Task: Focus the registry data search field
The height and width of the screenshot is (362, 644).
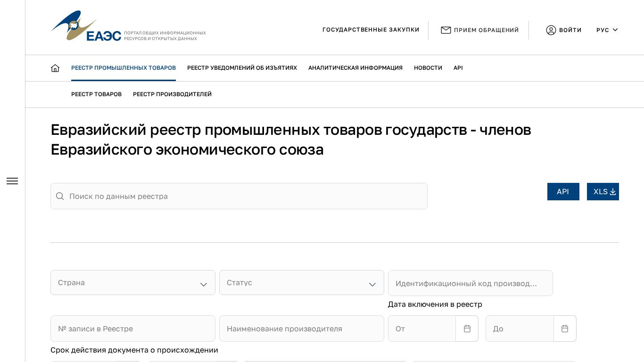Action: point(245,196)
